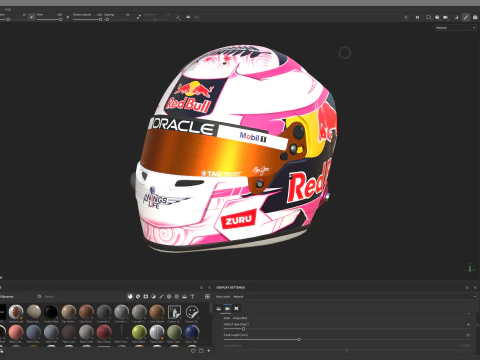Viewport: 480px width, 360px height.
Task: Switch assets panel to grid view icon
Action: pyautogui.click(x=207, y=296)
